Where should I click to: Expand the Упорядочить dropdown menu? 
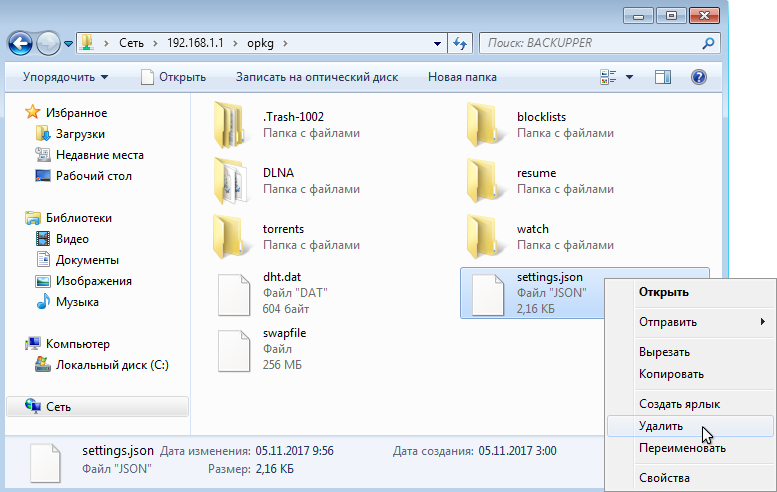click(66, 77)
